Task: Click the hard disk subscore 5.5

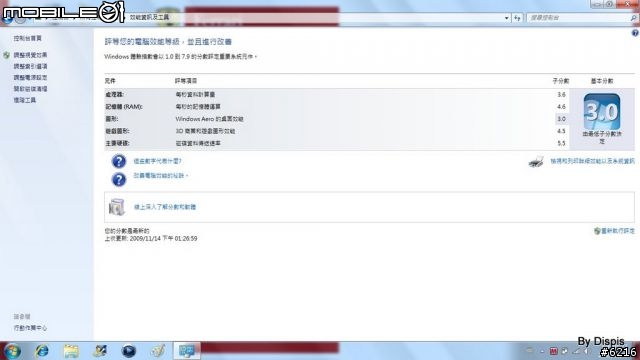Action: [x=561, y=143]
